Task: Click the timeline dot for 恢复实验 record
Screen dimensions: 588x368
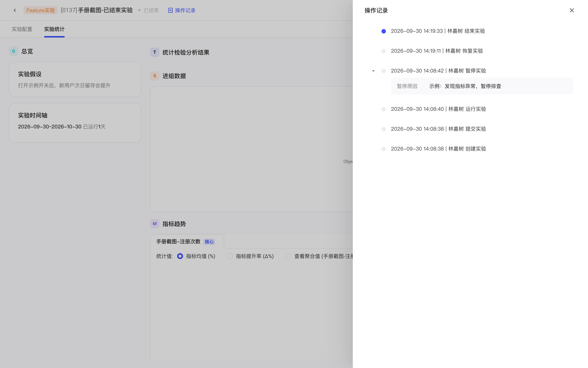Action: 384,51
